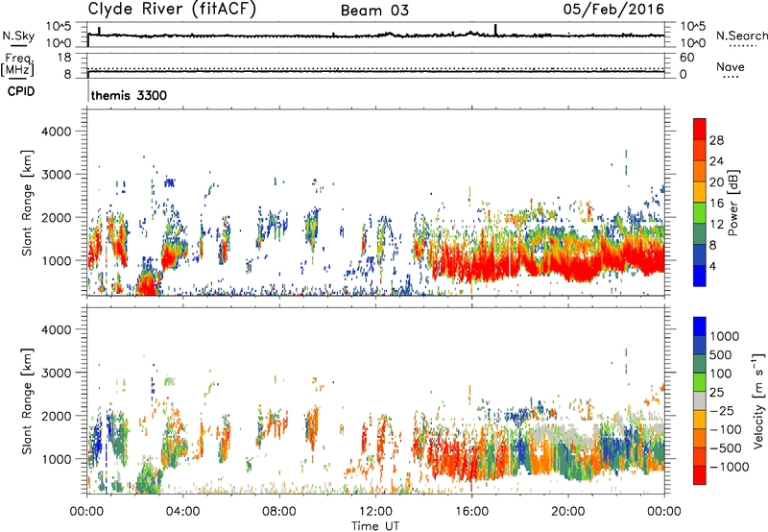Click the '16' power colorbar tick
The image size is (768, 532).
716,204
